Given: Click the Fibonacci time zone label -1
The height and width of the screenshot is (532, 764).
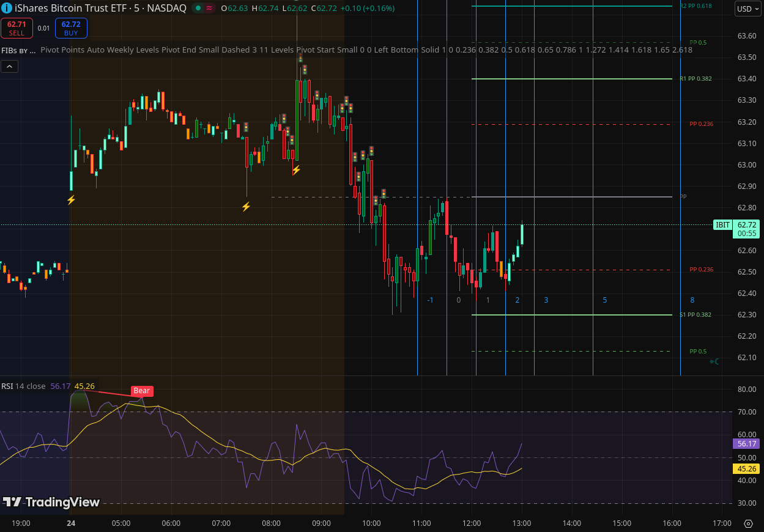Looking at the screenshot, I should click(431, 300).
